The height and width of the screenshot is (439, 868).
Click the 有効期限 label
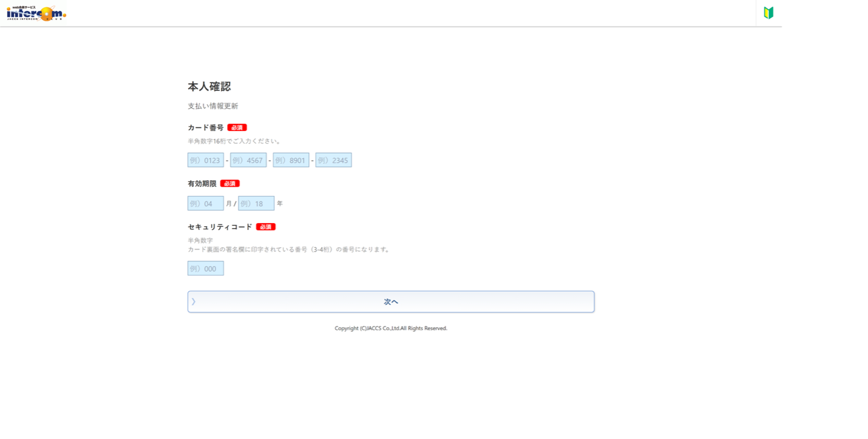202,183
